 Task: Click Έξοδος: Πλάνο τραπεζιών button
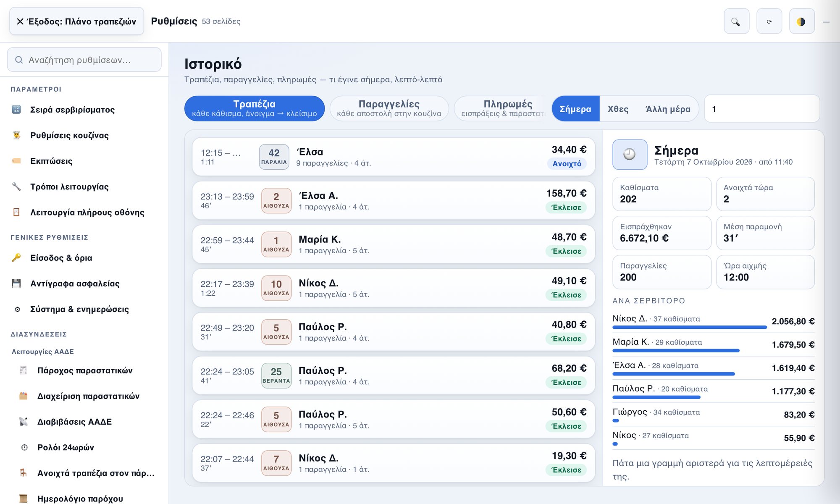point(77,21)
